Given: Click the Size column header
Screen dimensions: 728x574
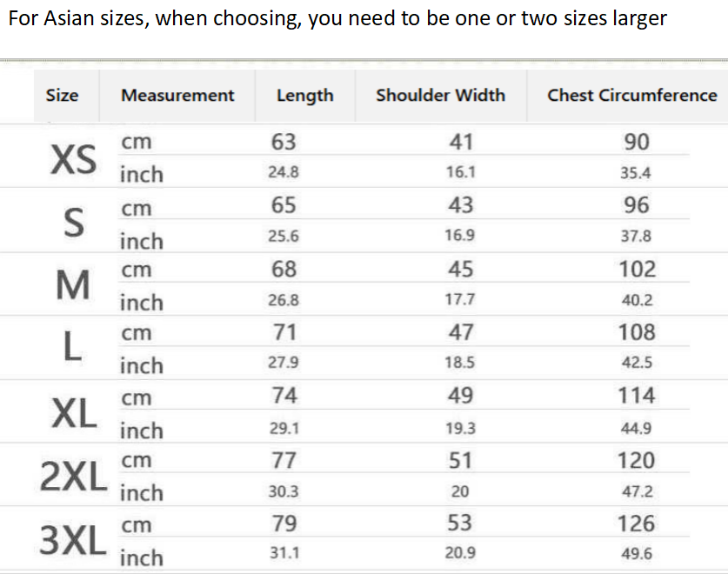Looking at the screenshot, I should coord(62,96).
